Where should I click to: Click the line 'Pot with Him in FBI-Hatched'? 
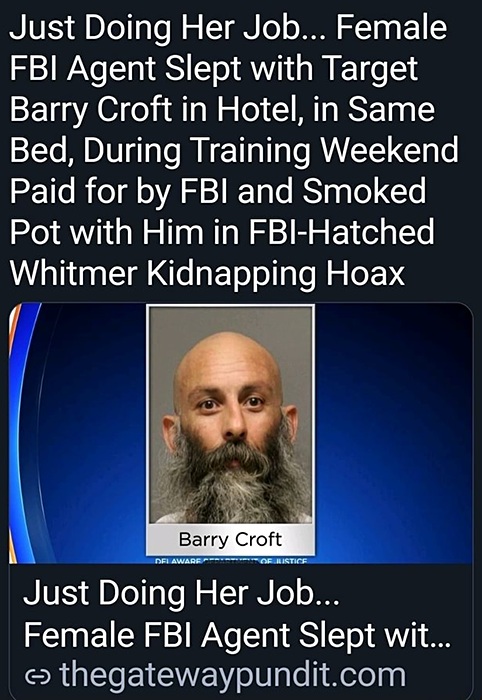tap(222, 233)
